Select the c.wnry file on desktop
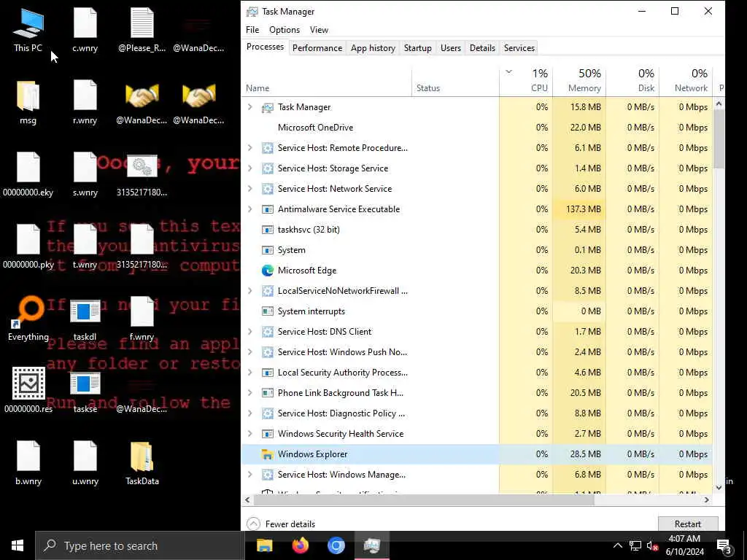The height and width of the screenshot is (560, 747). pos(85,30)
